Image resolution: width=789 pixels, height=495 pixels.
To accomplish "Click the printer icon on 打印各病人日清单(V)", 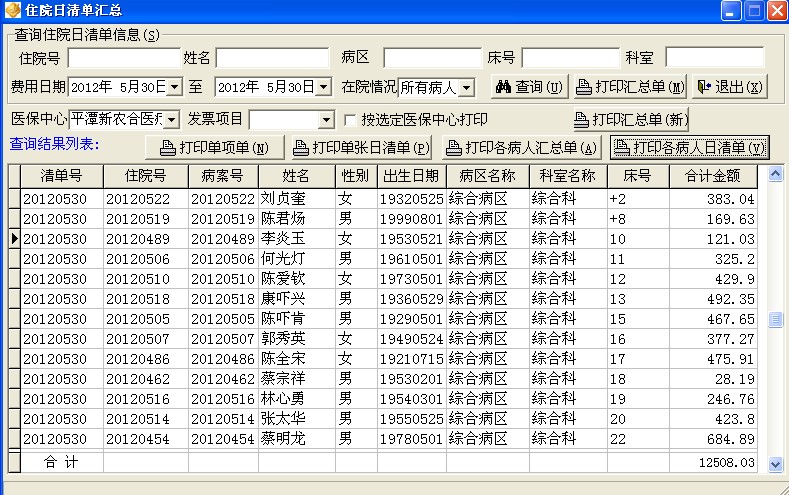I will click(621, 147).
